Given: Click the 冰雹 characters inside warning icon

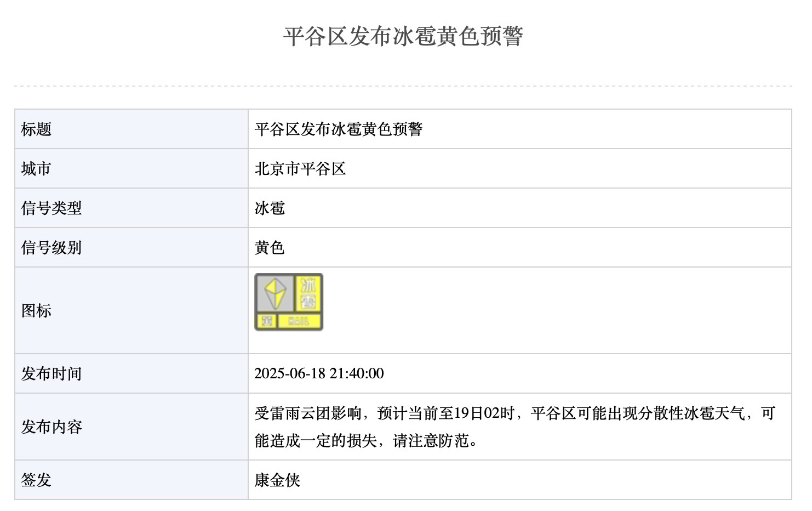Looking at the screenshot, I should click(x=308, y=293).
